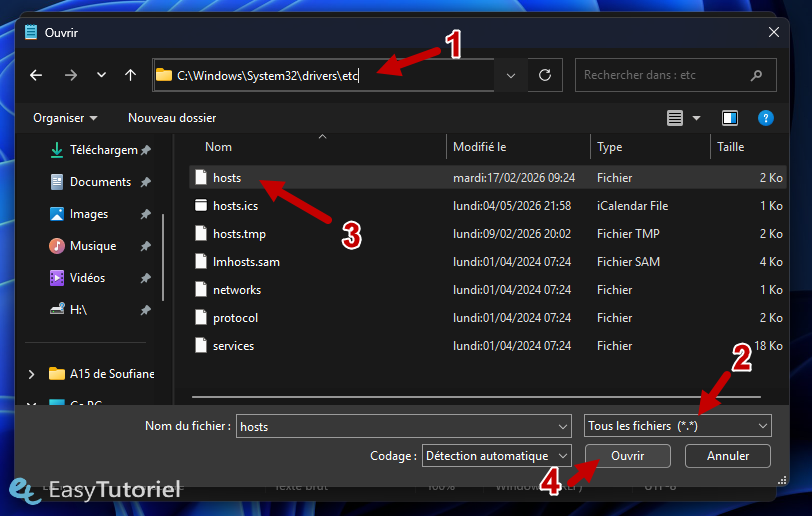This screenshot has height=516, width=812.
Task: Expand the address bar history dropdown
Action: (x=511, y=76)
